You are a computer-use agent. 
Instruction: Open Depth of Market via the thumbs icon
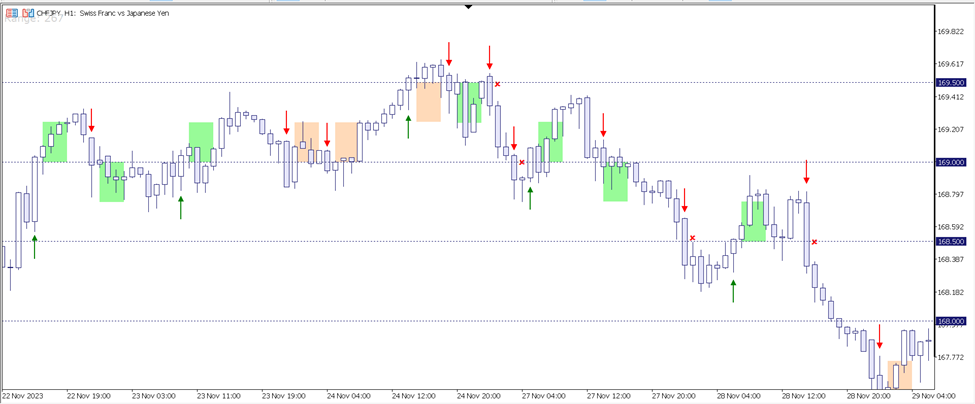pos(27,12)
